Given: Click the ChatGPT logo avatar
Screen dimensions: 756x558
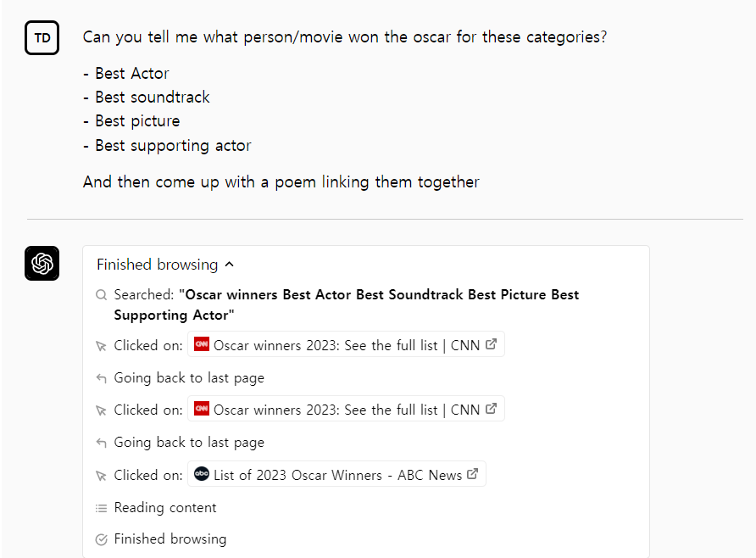Looking at the screenshot, I should pyautogui.click(x=42, y=263).
